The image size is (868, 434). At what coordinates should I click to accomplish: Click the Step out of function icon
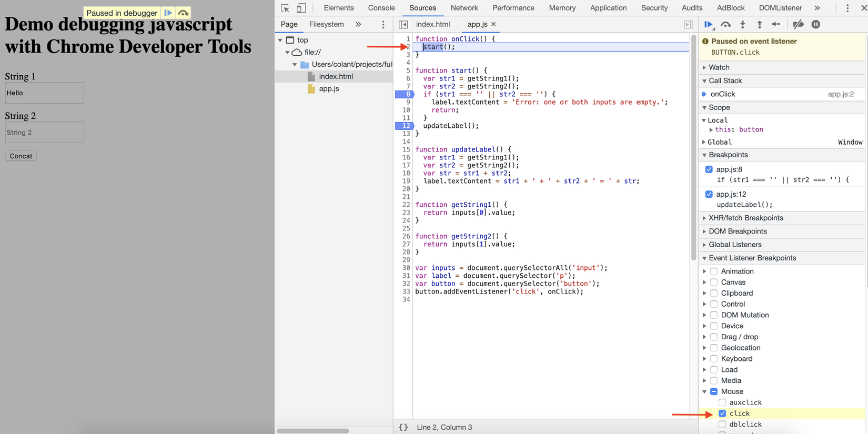(x=759, y=25)
